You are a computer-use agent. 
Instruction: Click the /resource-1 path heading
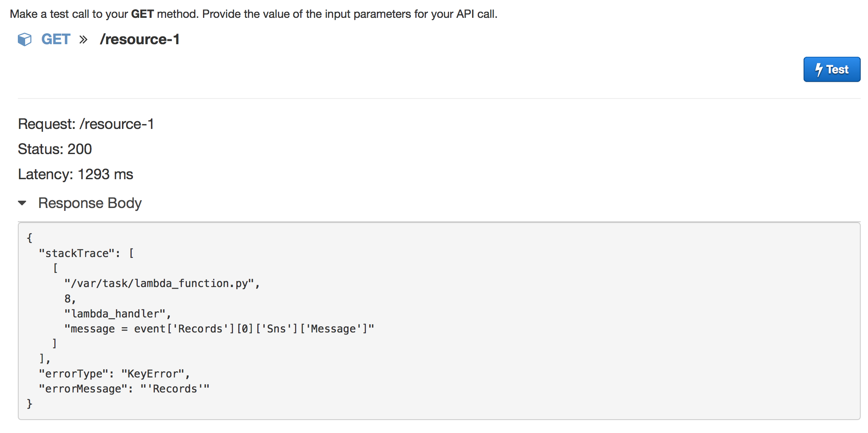[x=140, y=39]
